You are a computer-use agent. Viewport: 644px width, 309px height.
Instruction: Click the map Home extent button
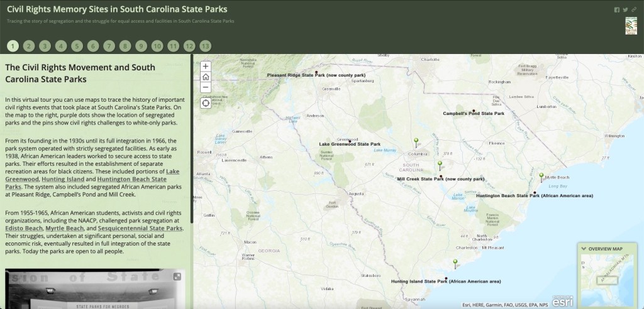point(206,77)
